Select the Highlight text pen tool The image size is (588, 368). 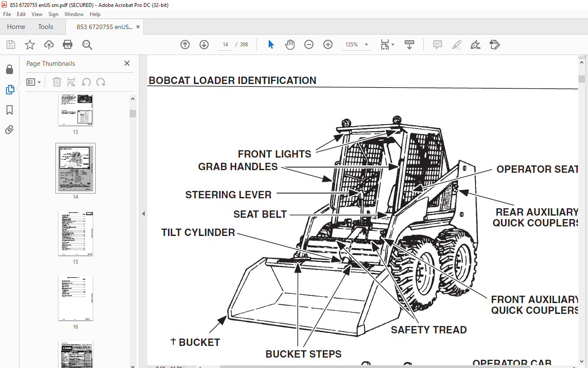(x=456, y=45)
